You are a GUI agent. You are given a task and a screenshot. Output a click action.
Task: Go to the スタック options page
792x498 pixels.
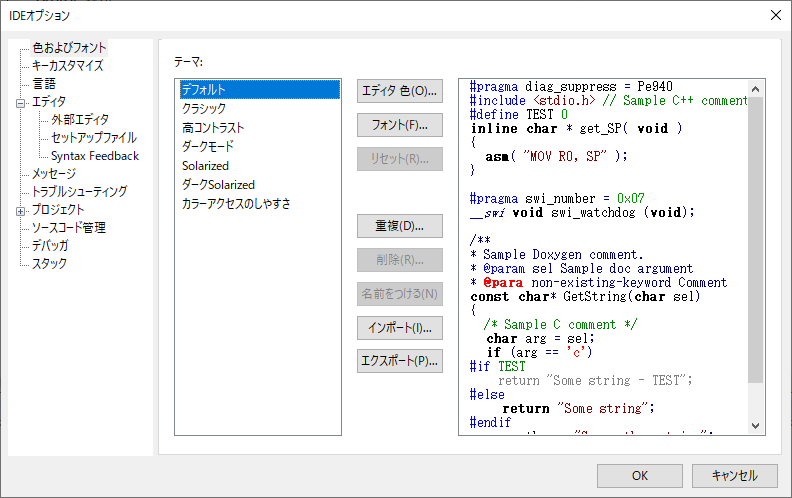(x=50, y=264)
